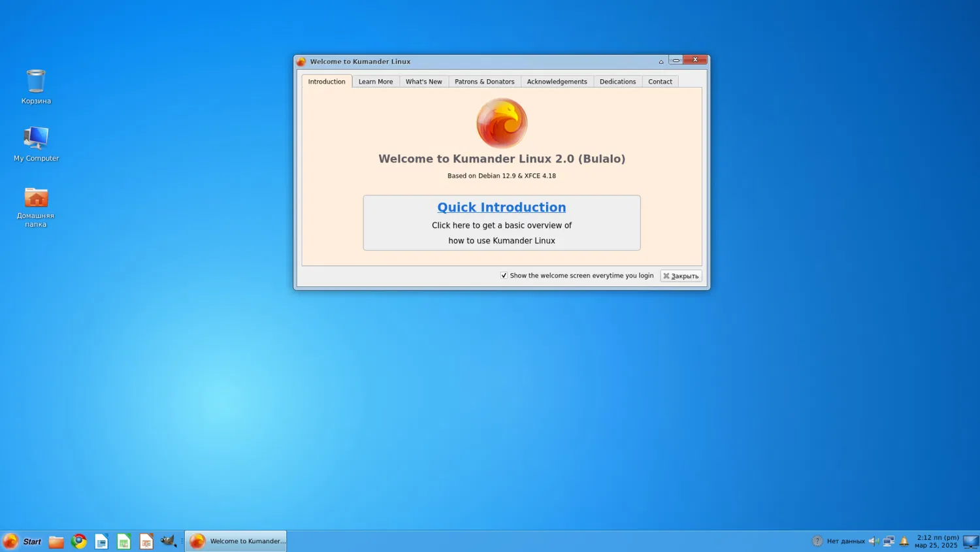Click the 'Нет данных' weather label
Image resolution: width=980 pixels, height=552 pixels.
846,541
